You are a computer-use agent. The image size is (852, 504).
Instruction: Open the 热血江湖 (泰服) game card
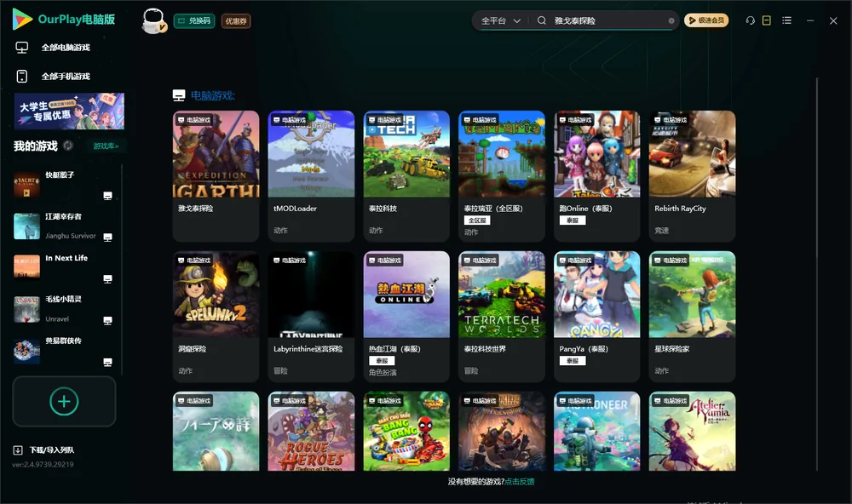(406, 317)
